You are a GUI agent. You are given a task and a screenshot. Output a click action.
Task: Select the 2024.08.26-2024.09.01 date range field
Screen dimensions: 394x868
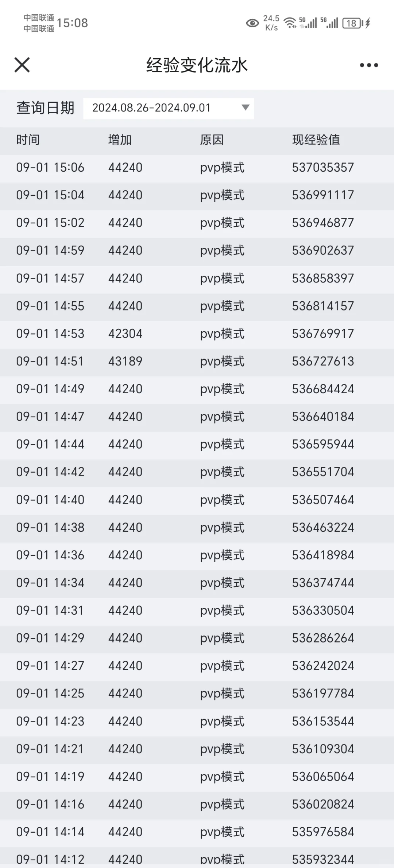(x=169, y=108)
